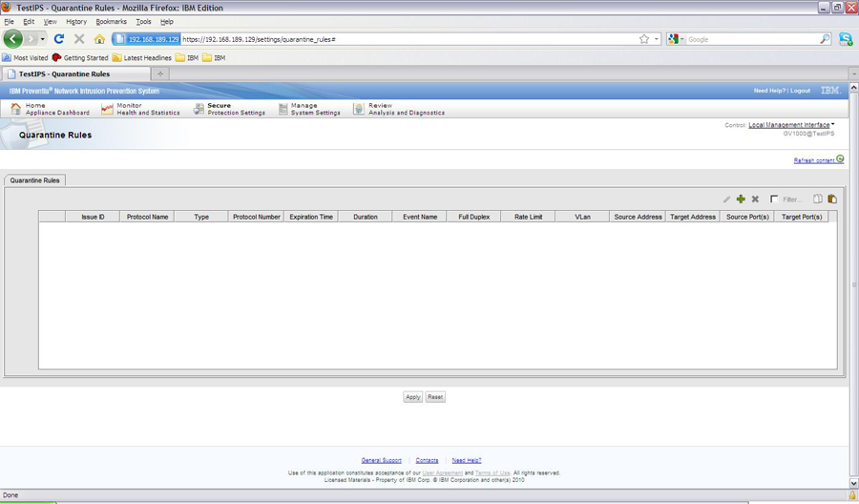Open the Most Visited bookmark folder

25,57
